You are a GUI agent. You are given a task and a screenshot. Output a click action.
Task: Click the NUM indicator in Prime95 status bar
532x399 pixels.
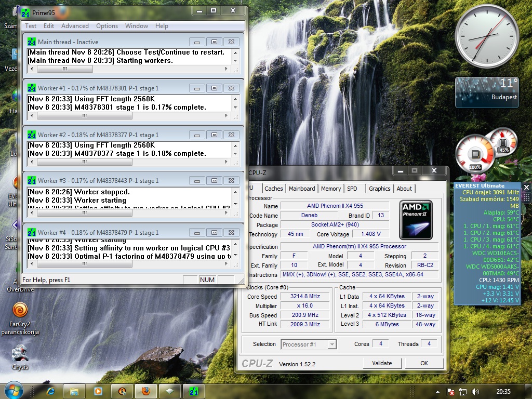tap(207, 280)
